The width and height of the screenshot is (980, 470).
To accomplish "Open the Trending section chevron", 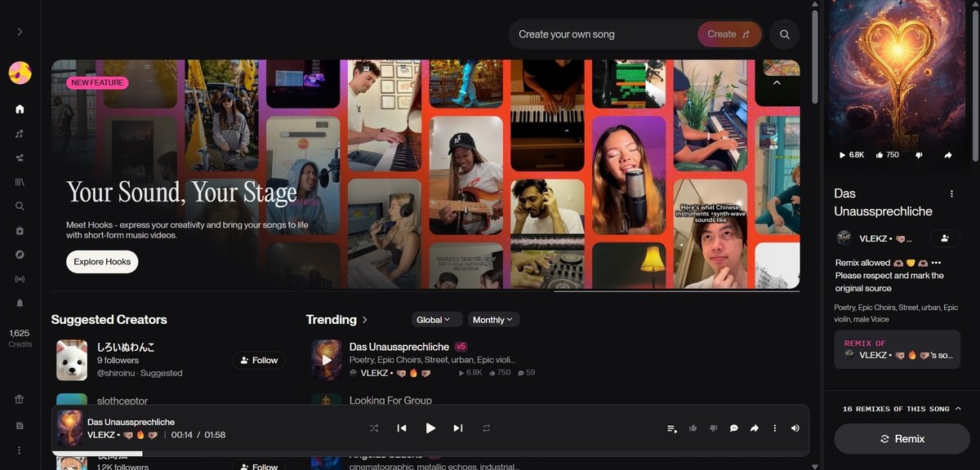I will click(365, 320).
